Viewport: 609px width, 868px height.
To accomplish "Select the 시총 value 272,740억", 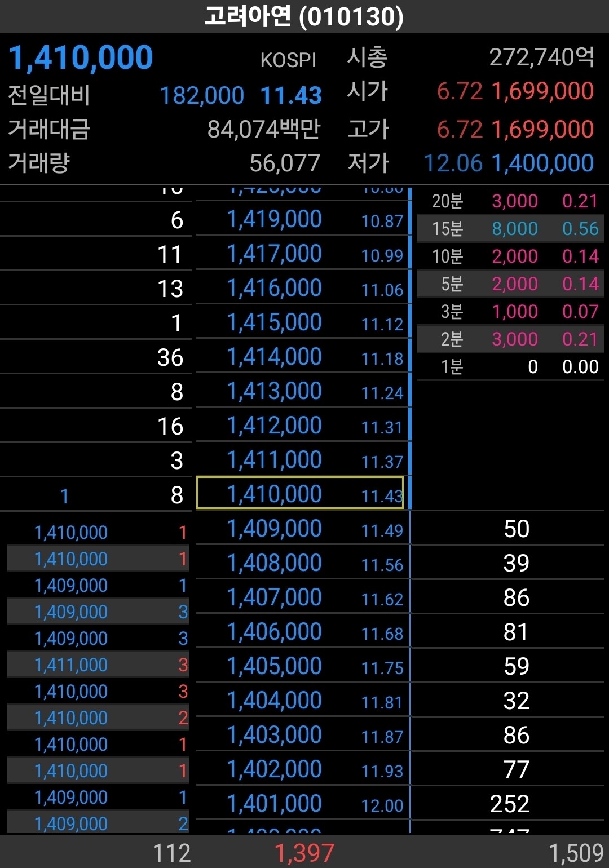I will tap(542, 57).
